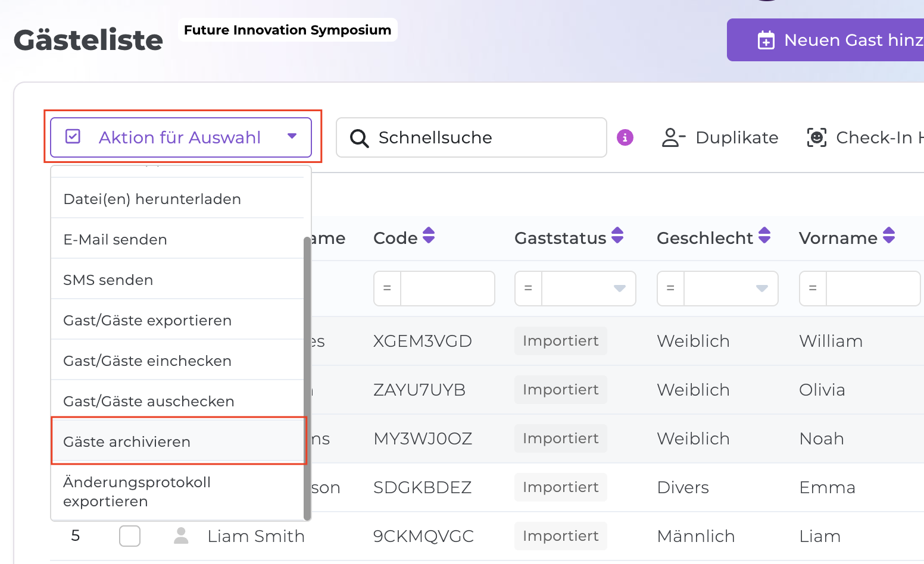
Task: Sort by Code column arrows
Action: pyautogui.click(x=429, y=236)
